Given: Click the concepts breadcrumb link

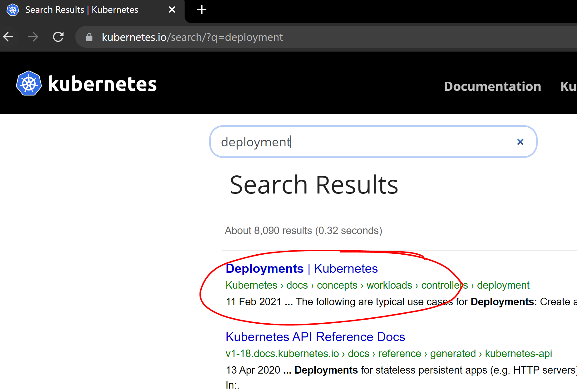Looking at the screenshot, I should [337, 285].
